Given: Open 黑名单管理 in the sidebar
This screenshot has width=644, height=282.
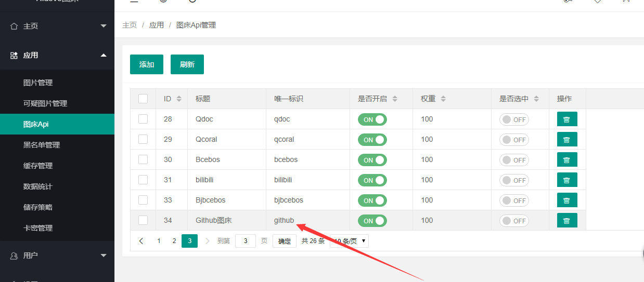Looking at the screenshot, I should tap(57, 145).
